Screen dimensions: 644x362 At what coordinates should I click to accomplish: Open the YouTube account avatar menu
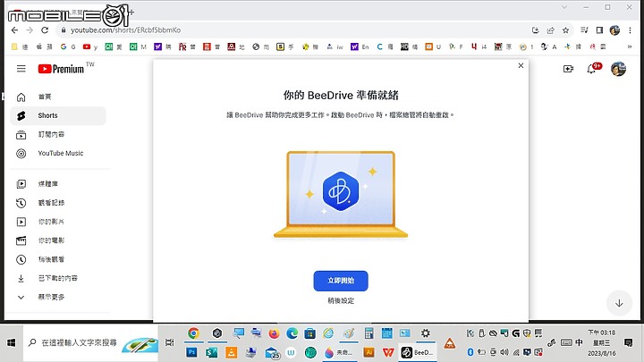(x=618, y=69)
